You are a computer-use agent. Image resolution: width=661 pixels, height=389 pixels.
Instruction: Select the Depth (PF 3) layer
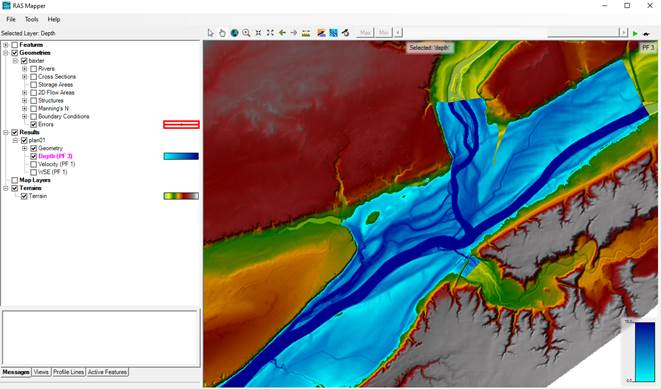pos(55,156)
